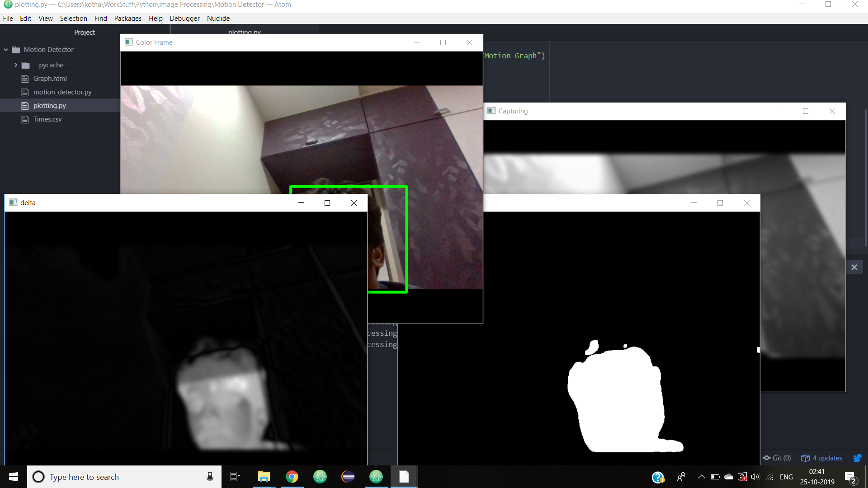
Task: Click the 4 updates package indicator
Action: [822, 458]
